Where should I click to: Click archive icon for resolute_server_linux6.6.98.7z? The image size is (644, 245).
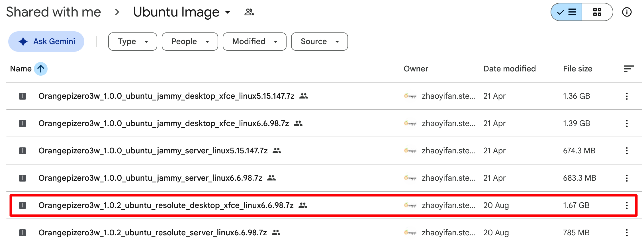pos(23,233)
